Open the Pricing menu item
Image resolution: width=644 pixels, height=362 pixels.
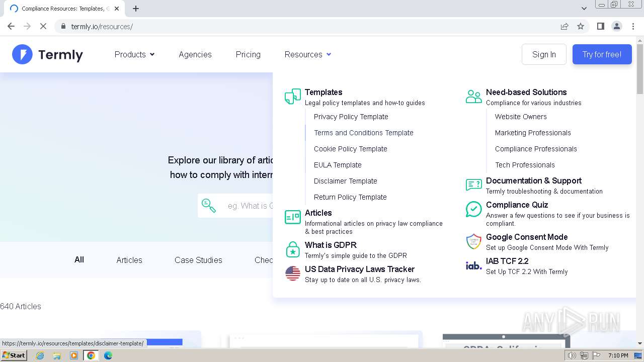coord(248,54)
